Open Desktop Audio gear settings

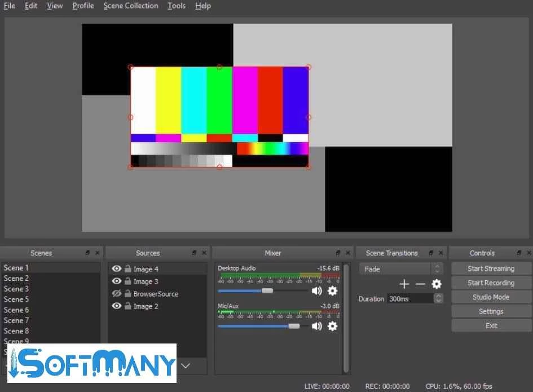click(x=332, y=291)
